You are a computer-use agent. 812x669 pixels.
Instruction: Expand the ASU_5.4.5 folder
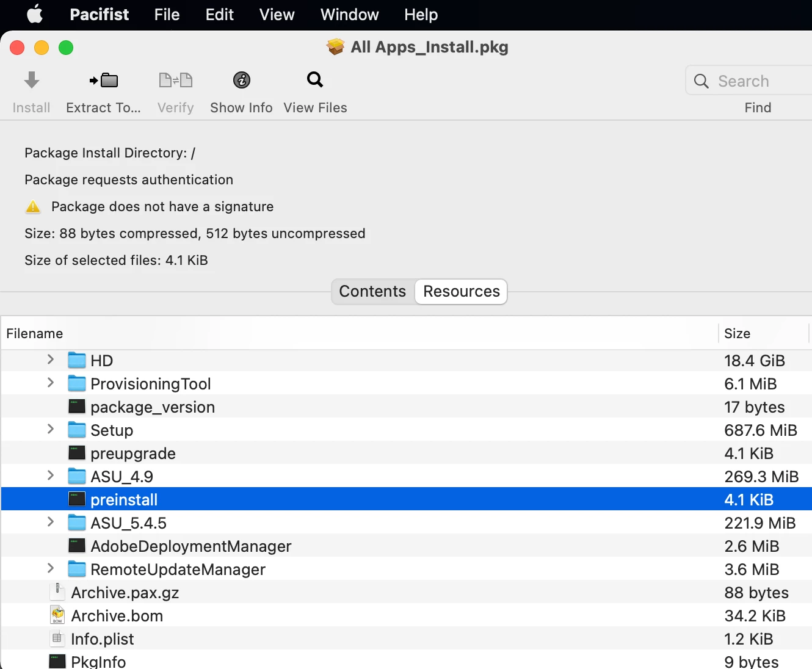tap(51, 522)
